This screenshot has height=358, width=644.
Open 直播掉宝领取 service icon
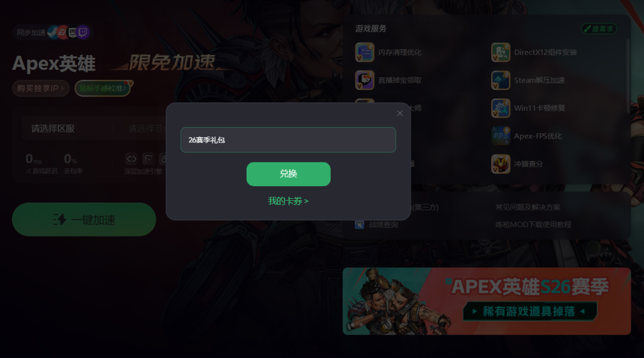point(364,80)
